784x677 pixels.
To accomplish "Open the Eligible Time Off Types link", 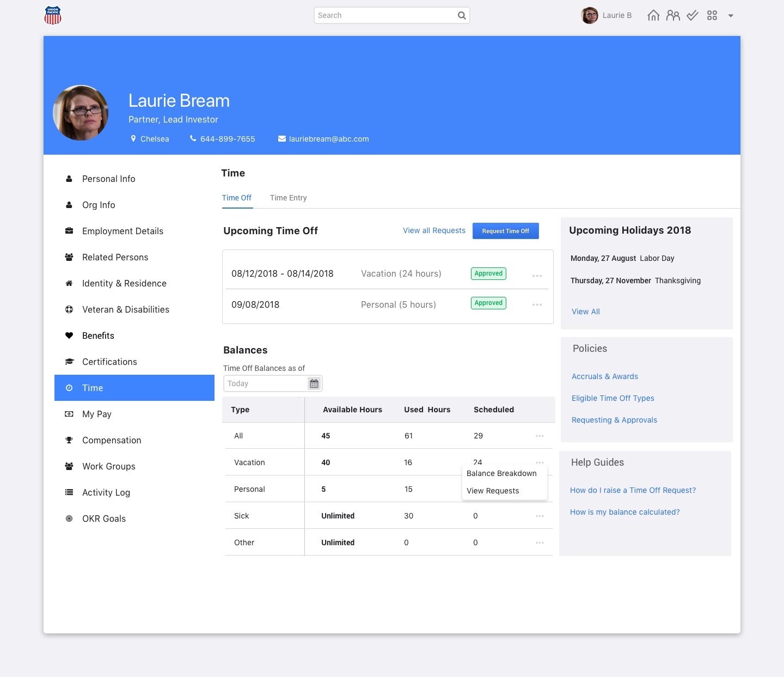I will 613,398.
